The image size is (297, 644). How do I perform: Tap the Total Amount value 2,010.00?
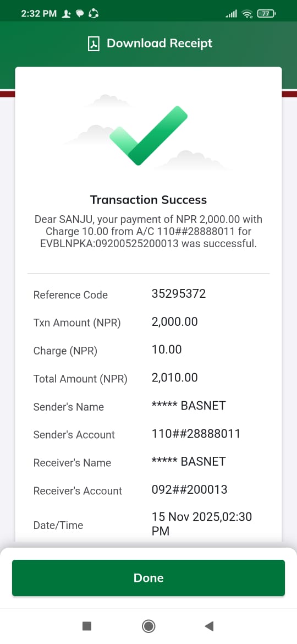point(175,378)
